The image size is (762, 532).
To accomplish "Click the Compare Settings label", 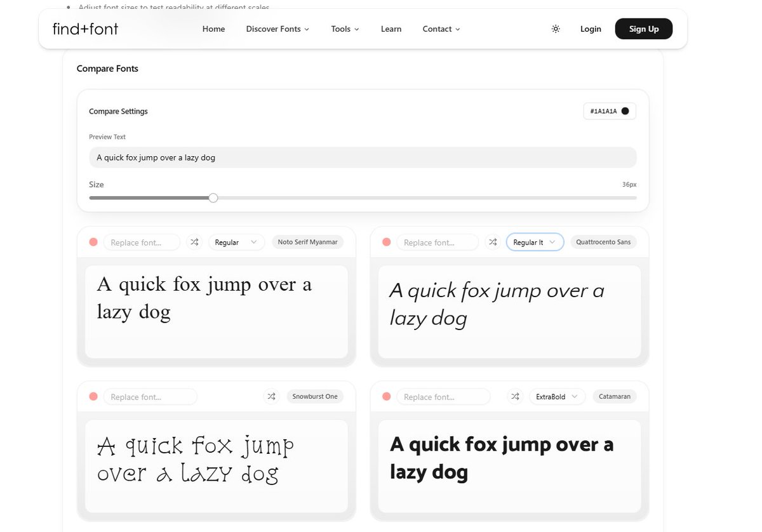I will (x=118, y=111).
